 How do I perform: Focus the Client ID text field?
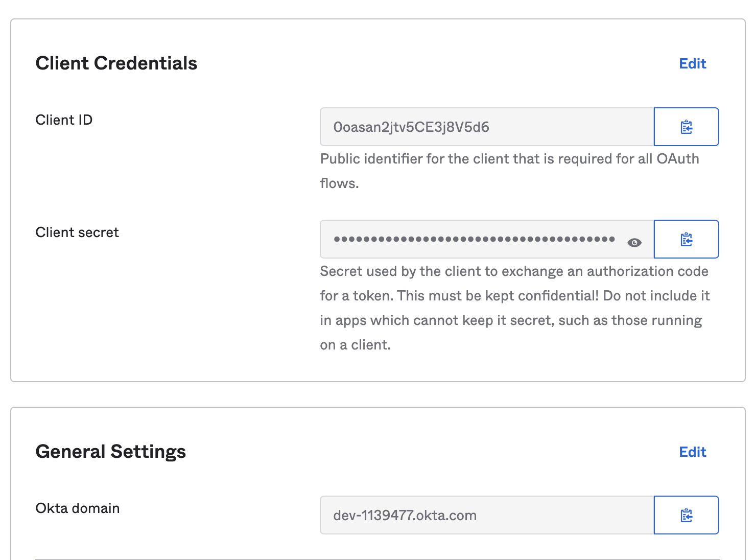click(486, 127)
